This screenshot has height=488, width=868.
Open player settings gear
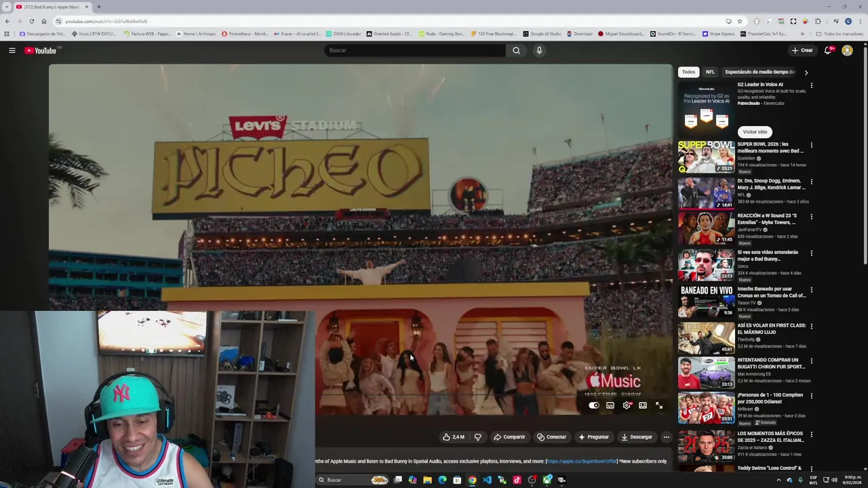627,405
